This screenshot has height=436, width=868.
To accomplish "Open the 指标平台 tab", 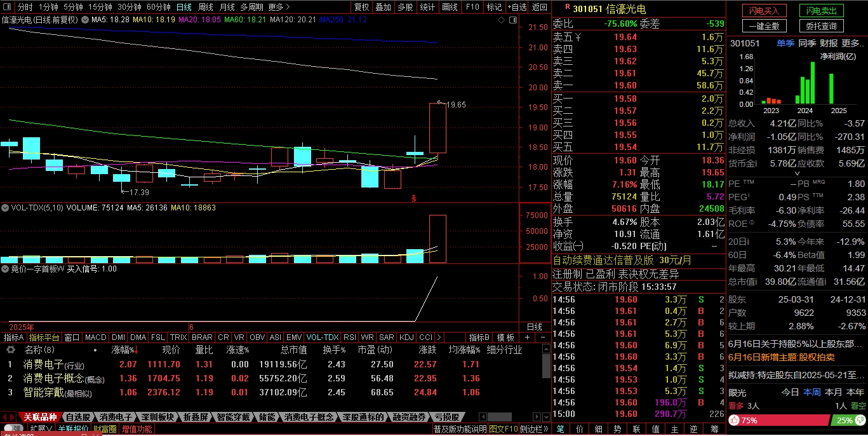I will pos(44,337).
